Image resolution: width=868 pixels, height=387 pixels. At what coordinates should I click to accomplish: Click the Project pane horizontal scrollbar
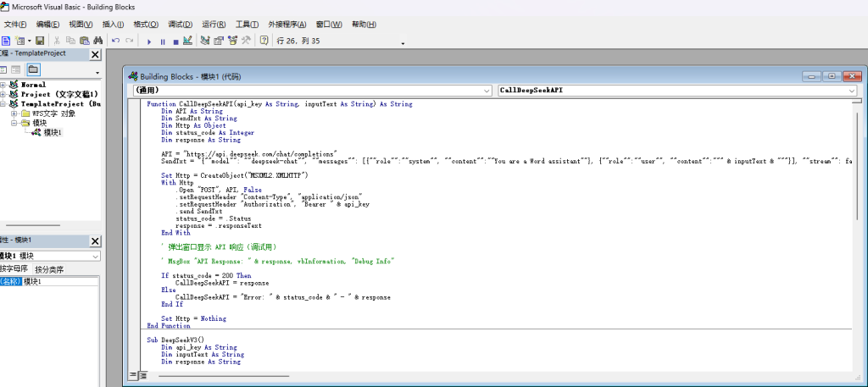[33, 225]
